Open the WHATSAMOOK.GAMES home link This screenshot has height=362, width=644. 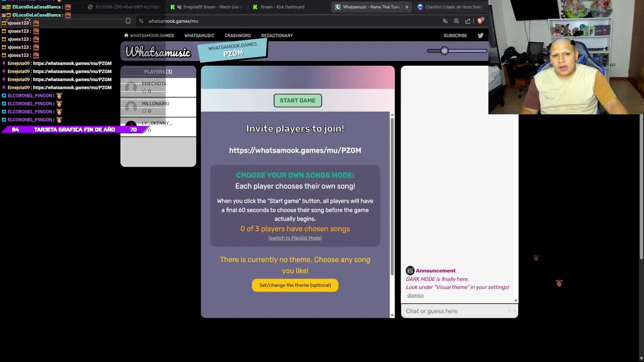pos(148,36)
